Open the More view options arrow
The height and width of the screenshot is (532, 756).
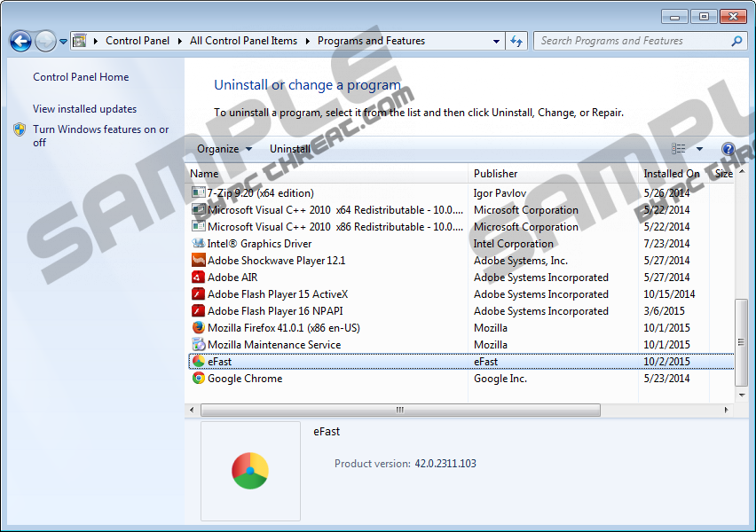699,149
